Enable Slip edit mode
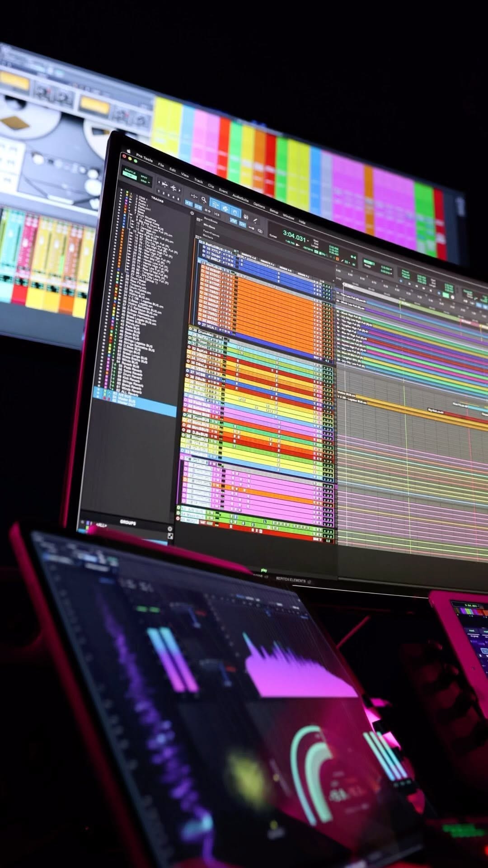Image resolution: width=488 pixels, height=868 pixels. (x=129, y=176)
